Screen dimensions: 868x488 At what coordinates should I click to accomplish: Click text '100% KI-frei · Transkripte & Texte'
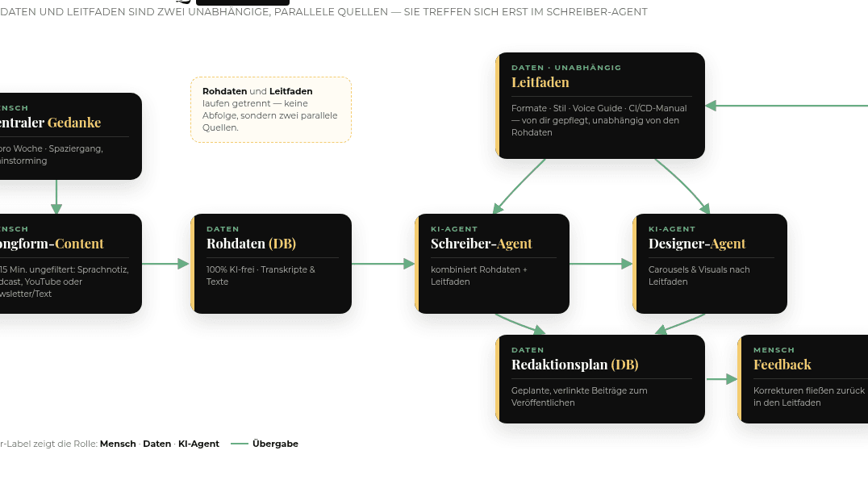[261, 276]
